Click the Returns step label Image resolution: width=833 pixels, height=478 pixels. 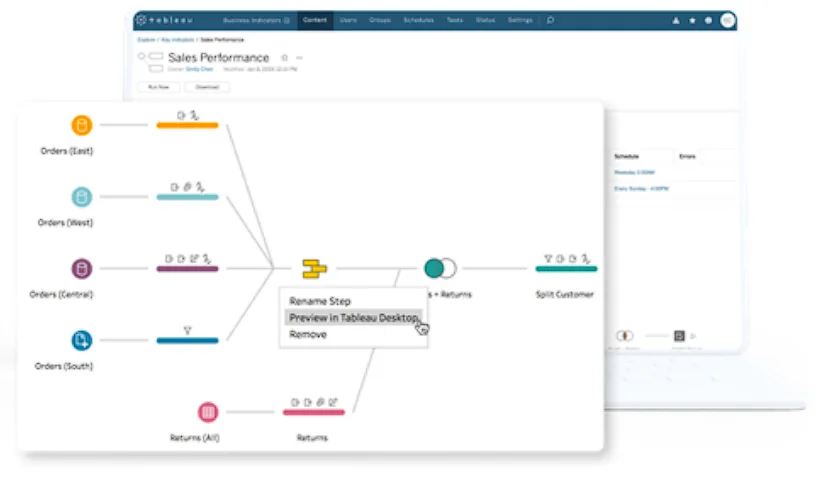(x=312, y=438)
